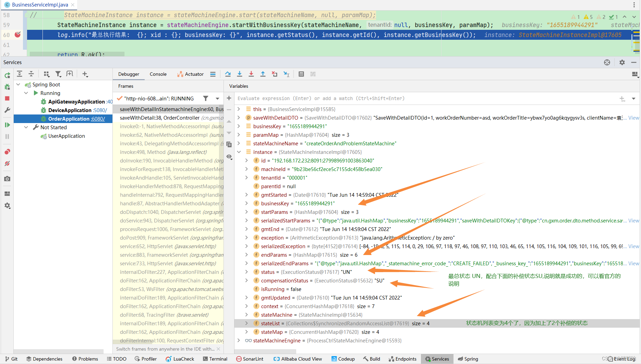This screenshot has height=364, width=641.
Task: Click Add Service plus icon
Action: (x=85, y=74)
